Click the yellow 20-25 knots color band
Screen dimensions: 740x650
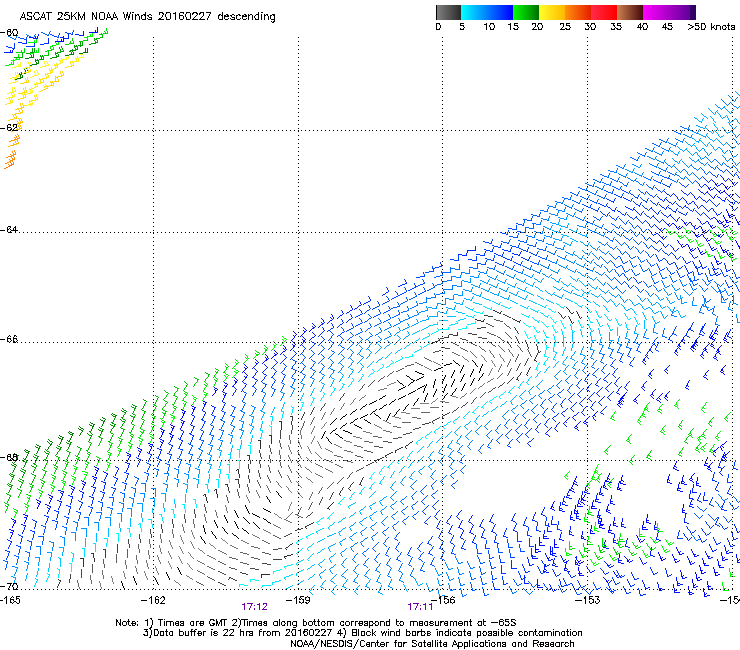tap(552, 12)
